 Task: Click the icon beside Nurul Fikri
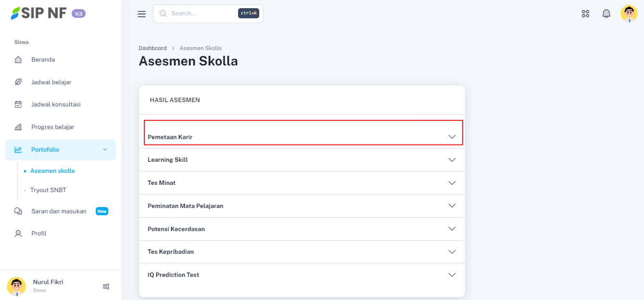[106, 287]
